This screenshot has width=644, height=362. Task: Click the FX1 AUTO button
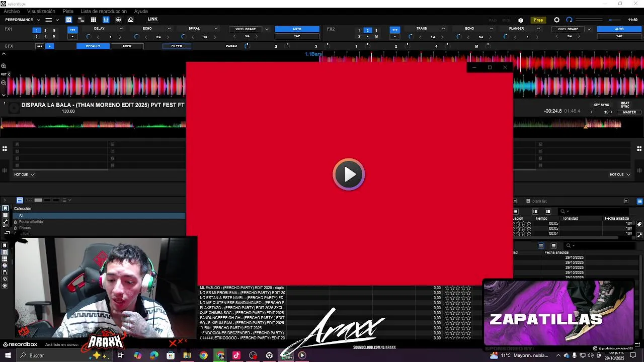pyautogui.click(x=297, y=29)
